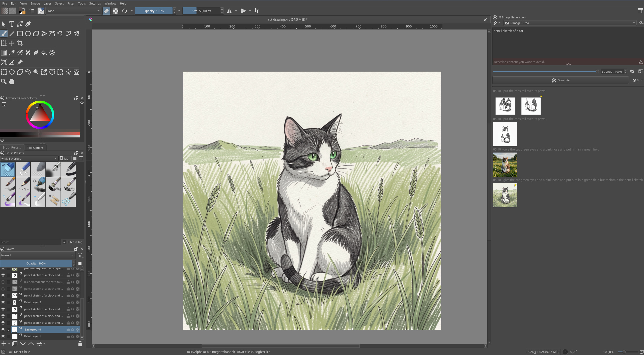Select the Gradient tool
Screen dimensions: 644x355
4,52
